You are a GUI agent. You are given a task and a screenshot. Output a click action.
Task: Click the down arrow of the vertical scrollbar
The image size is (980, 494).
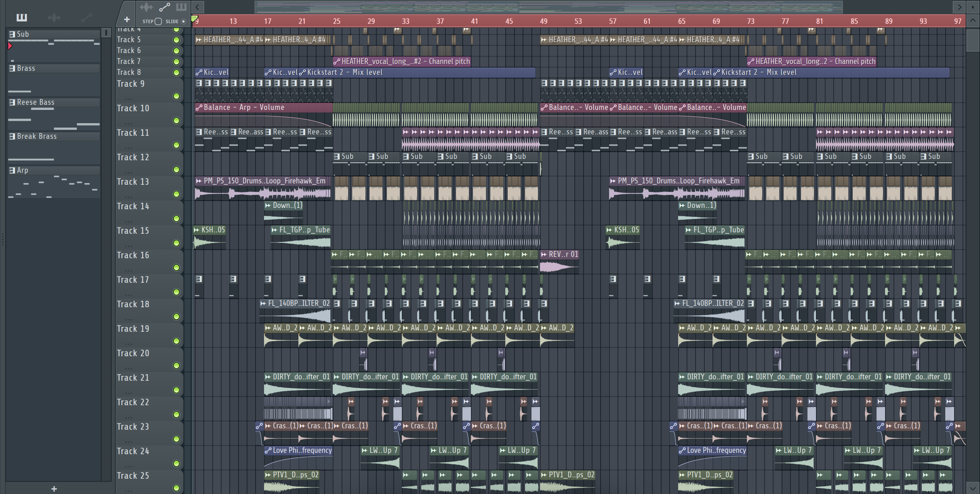tap(973, 488)
